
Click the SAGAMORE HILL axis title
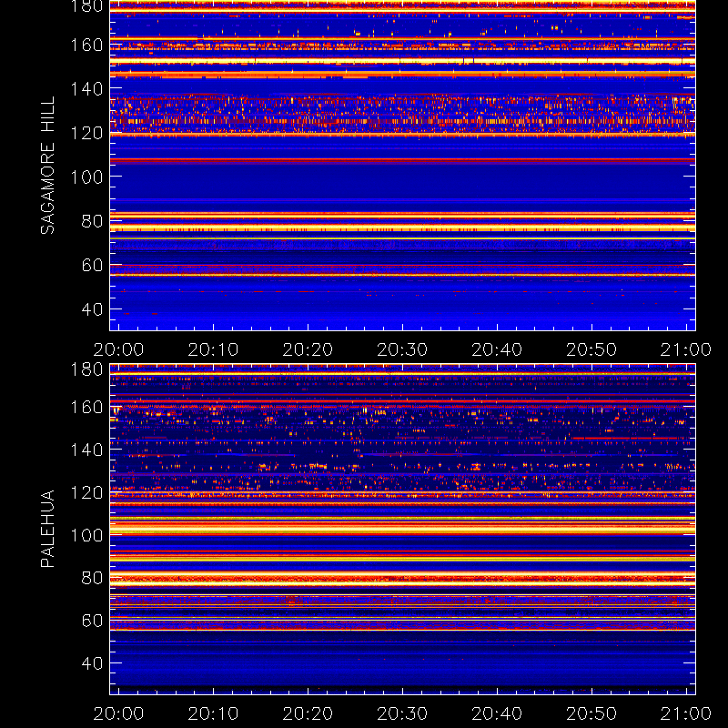(47, 166)
